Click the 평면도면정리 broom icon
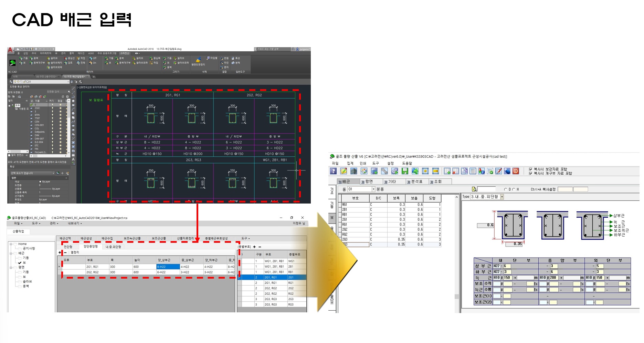Image resolution: width=644 pixels, height=343 pixels. (x=198, y=60)
